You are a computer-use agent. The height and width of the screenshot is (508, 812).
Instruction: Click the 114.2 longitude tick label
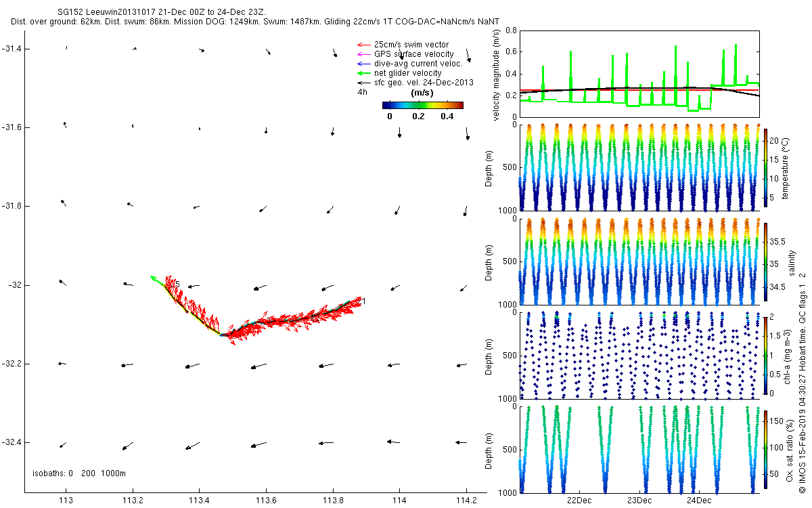466,501
